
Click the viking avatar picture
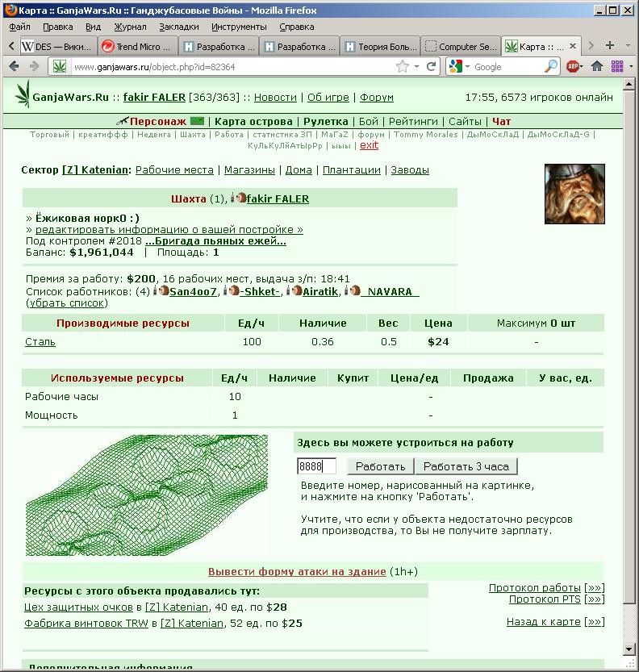coord(574,194)
